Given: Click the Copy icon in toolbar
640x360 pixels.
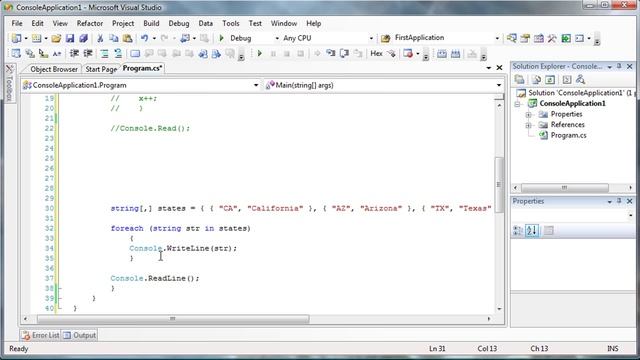Looking at the screenshot, I should tap(113, 38).
